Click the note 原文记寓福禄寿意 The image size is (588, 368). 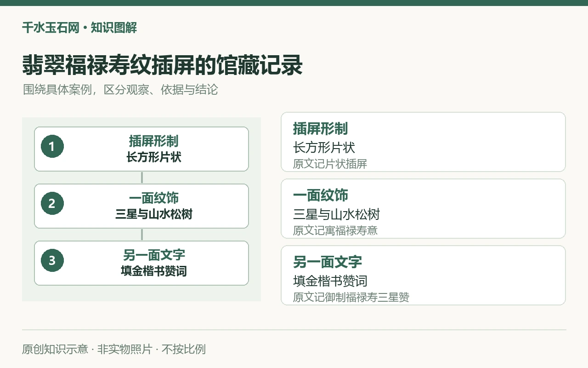(x=335, y=230)
